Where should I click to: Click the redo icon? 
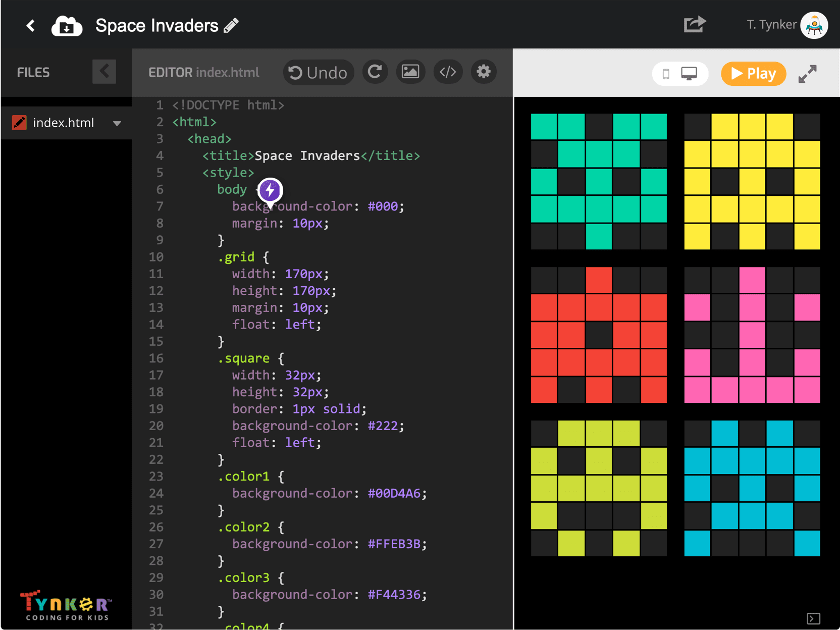375,72
